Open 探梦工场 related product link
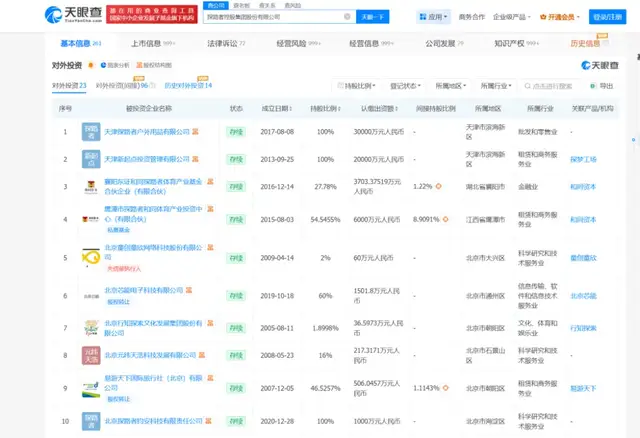Viewport: 640px width, 438px height. [x=583, y=159]
